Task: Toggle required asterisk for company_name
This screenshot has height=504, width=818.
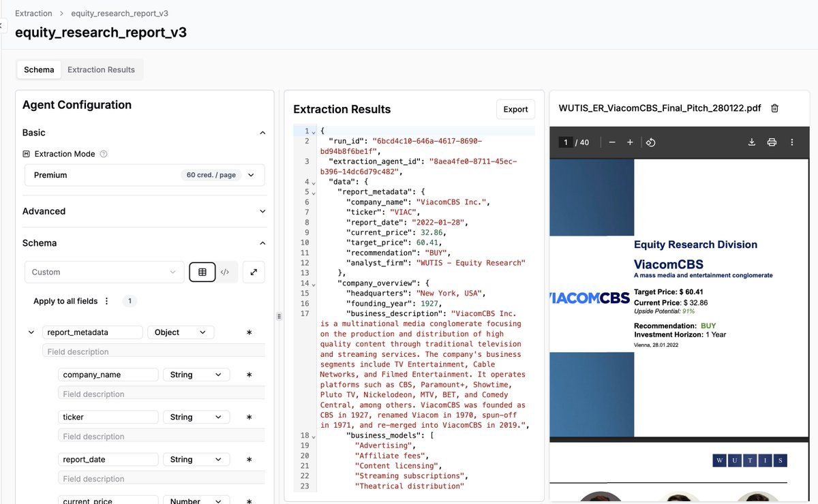Action: [x=249, y=375]
